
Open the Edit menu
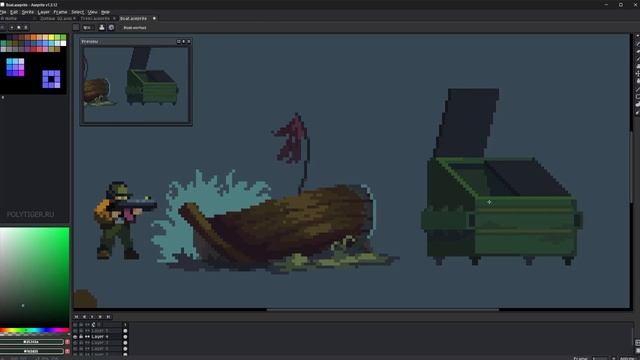click(x=14, y=12)
